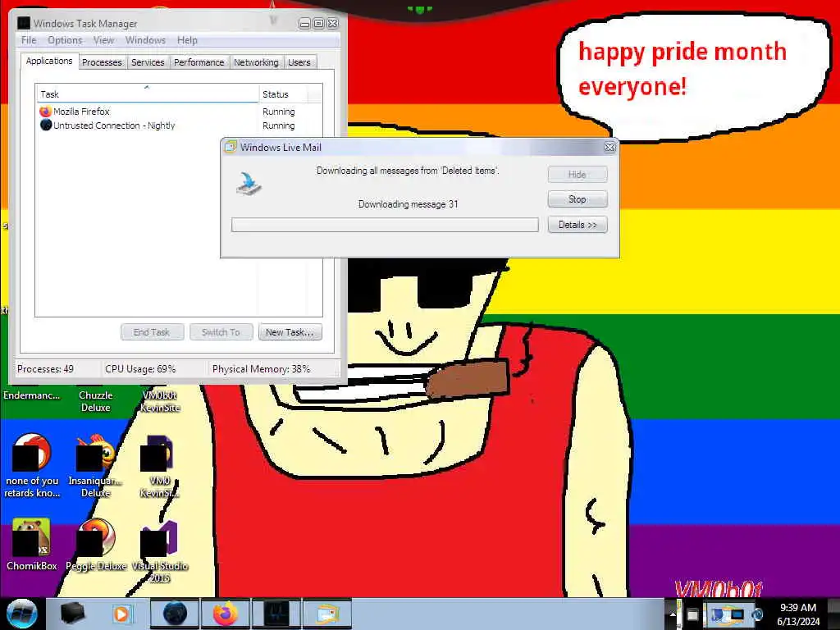Viewport: 840px width, 630px height.
Task: Select the Untrusted Connection - Nightly task
Action: pos(179,126)
